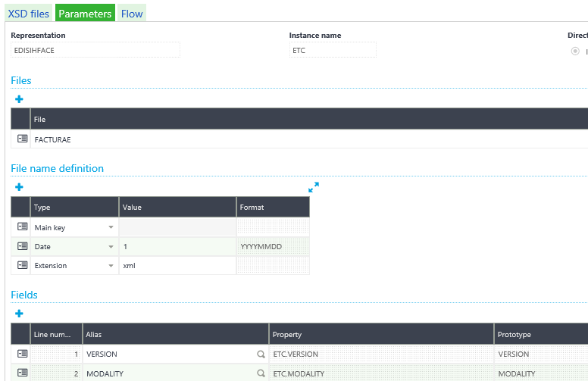
Task: Select the Parameters tab
Action: [x=85, y=14]
